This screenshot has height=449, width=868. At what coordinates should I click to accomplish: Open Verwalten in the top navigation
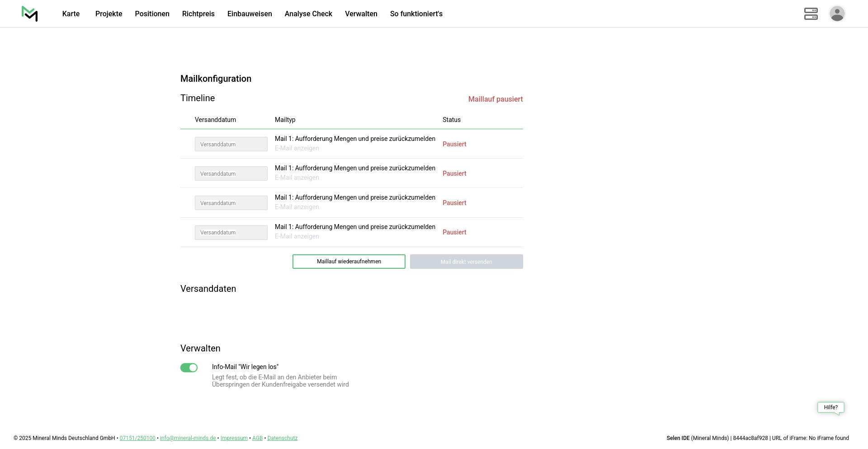point(361,14)
